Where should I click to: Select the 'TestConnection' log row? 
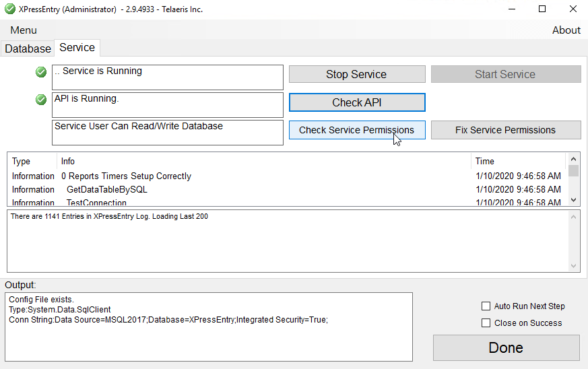point(286,202)
